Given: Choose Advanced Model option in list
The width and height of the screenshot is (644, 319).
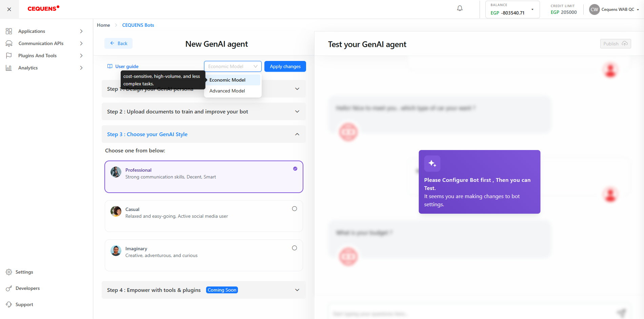Looking at the screenshot, I should click(233, 91).
